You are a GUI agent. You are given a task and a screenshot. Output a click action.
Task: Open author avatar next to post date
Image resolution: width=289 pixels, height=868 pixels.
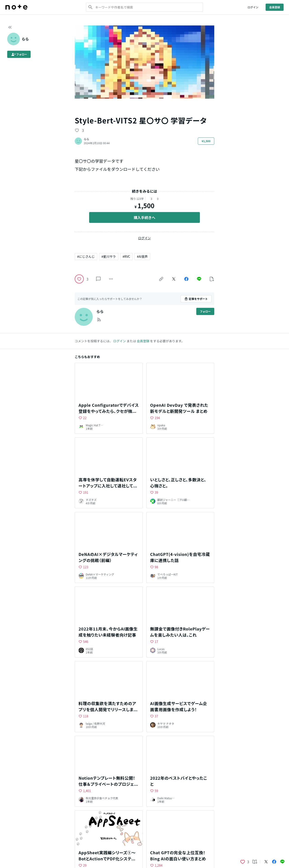[78, 141]
